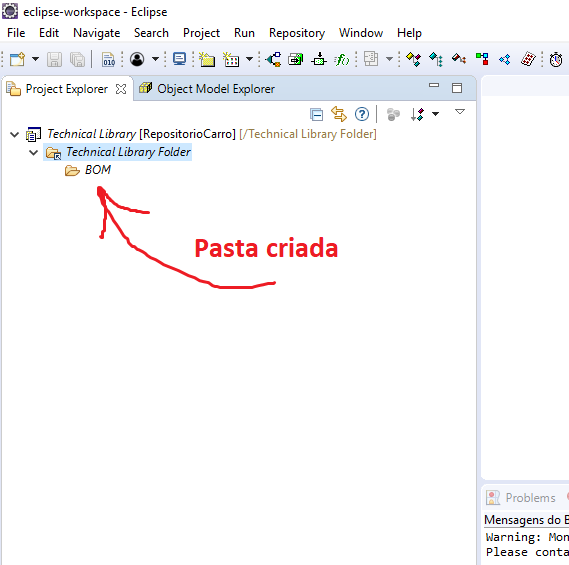Collapse the Technical Library project node
Image resolution: width=569 pixels, height=565 pixels.
click(x=15, y=135)
